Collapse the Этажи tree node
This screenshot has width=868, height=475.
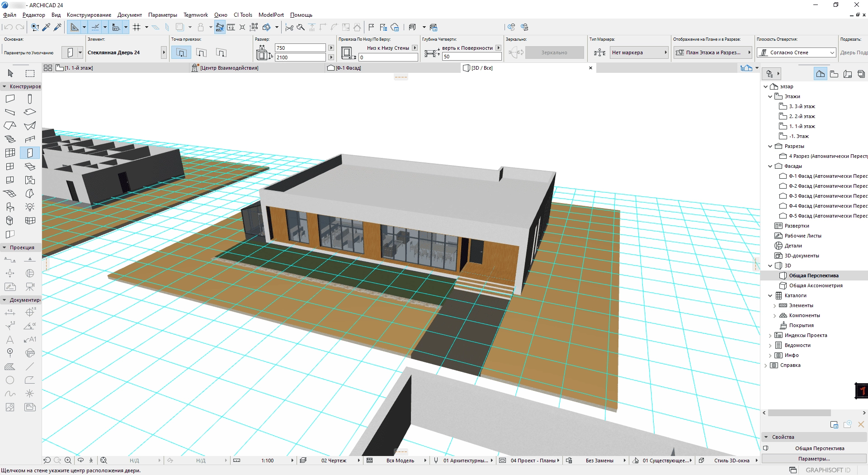point(770,96)
